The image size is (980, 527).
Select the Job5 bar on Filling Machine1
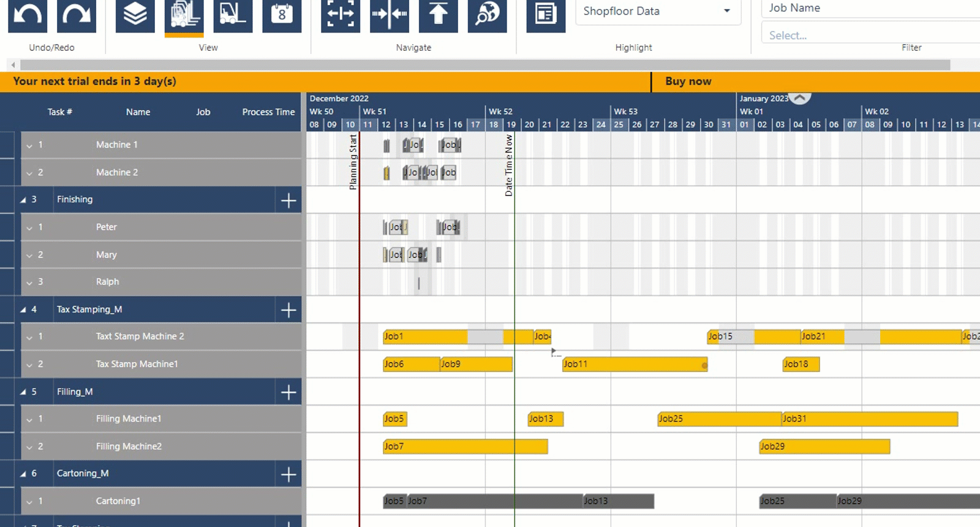395,419
